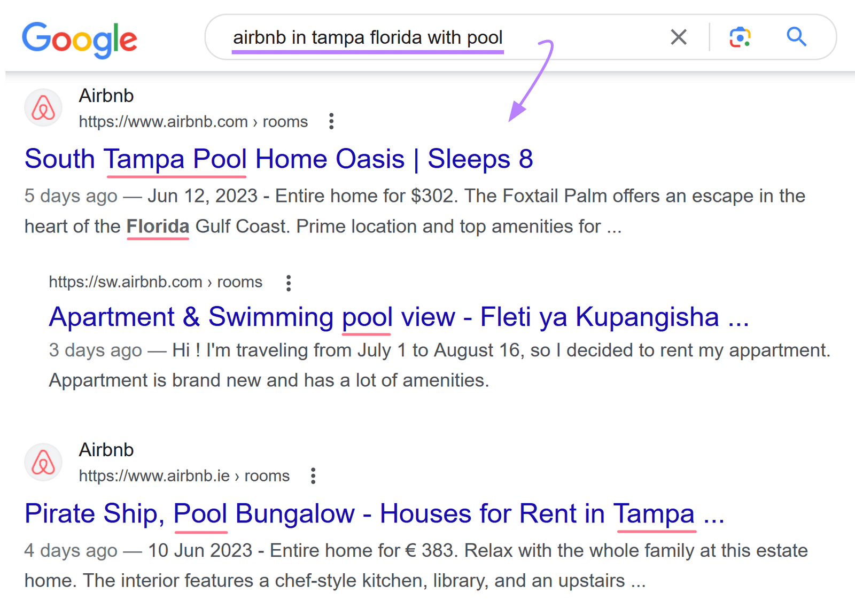This screenshot has width=855, height=616.
Task: Click the https://www.airbnb.ie › rooms URL
Action: point(184,475)
